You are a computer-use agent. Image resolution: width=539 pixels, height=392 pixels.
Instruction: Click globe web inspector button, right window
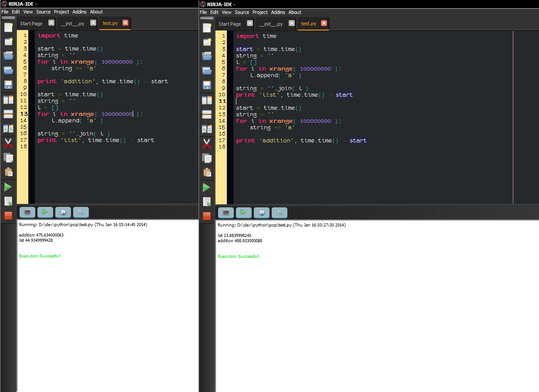tap(262, 213)
